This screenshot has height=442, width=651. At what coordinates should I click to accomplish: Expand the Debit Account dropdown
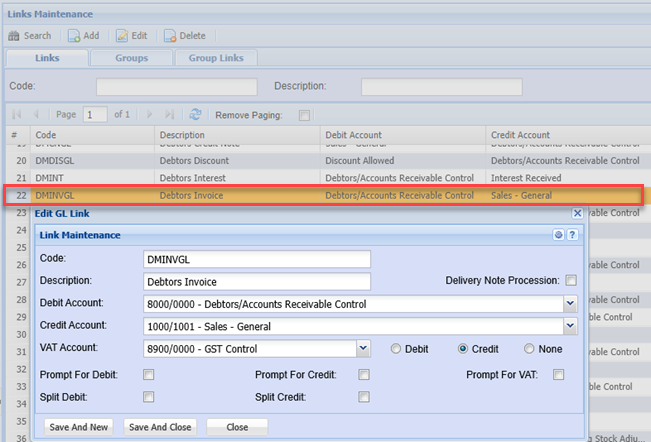point(570,303)
